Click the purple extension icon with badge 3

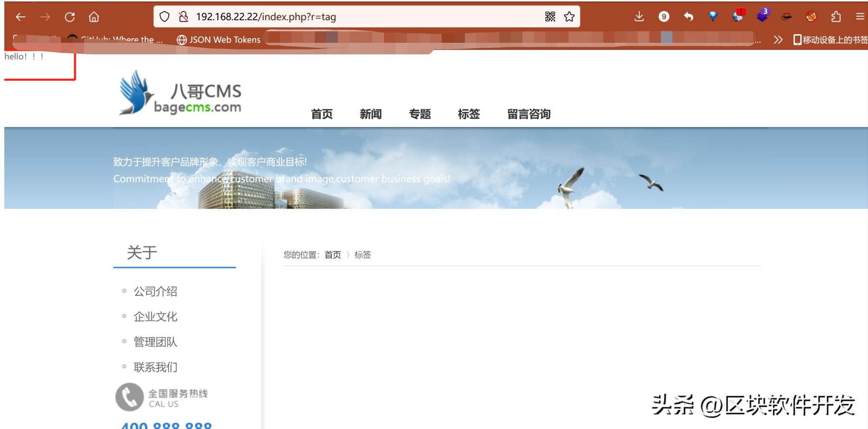click(x=763, y=15)
